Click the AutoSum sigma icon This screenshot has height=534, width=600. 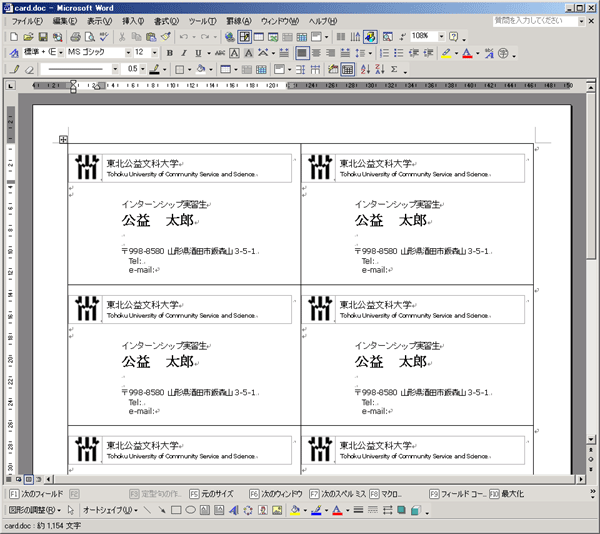pyautogui.click(x=395, y=69)
